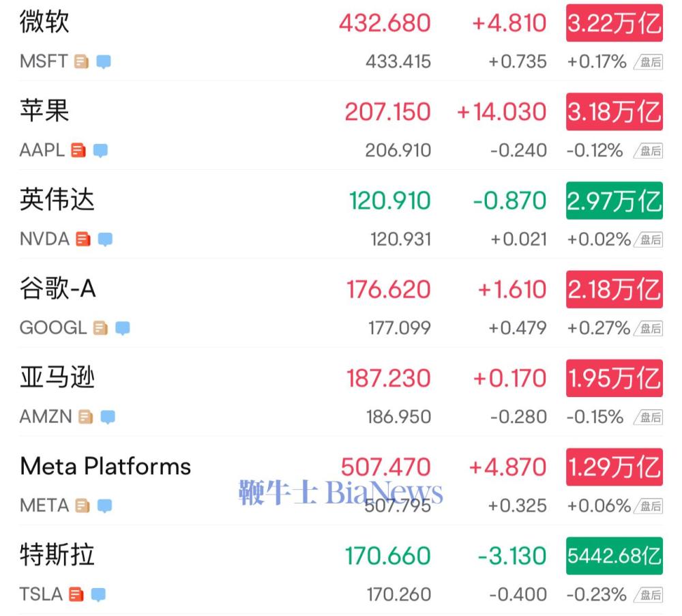The width and height of the screenshot is (682, 616).
Task: Toggle Microsoft's 3.22万亿 market cap badge
Action: [614, 23]
